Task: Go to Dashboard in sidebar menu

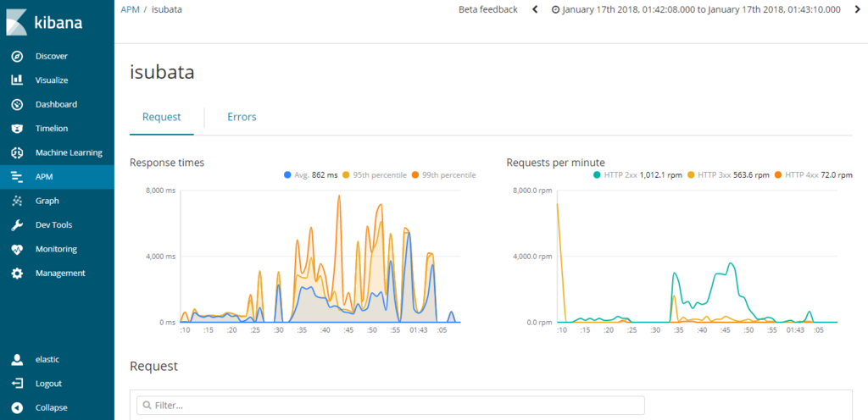Action: (57, 104)
